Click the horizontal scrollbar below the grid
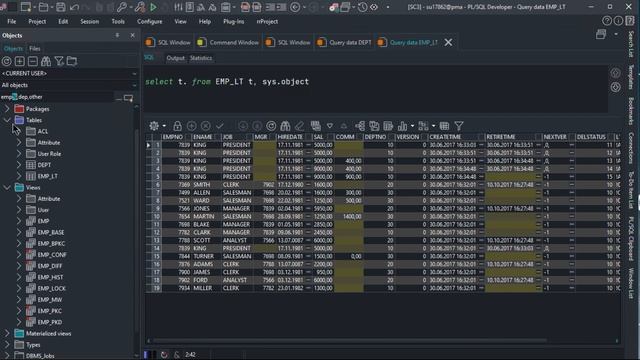The width and height of the screenshot is (640, 360). click(x=349, y=340)
